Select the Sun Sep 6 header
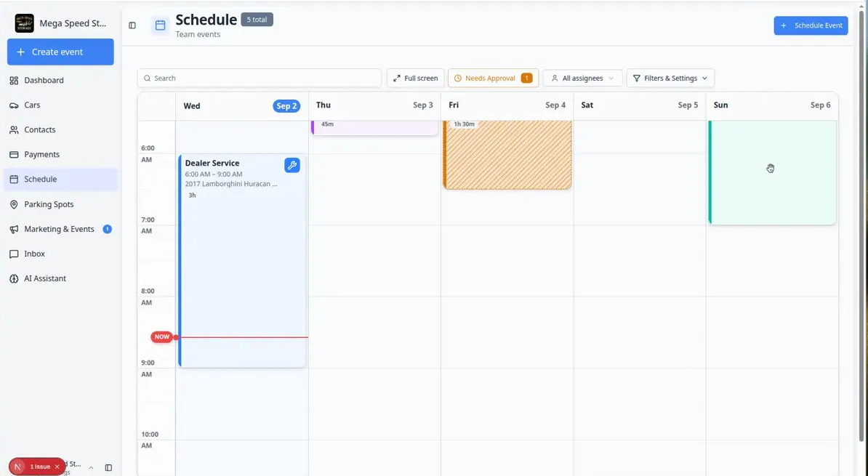 [x=772, y=105]
